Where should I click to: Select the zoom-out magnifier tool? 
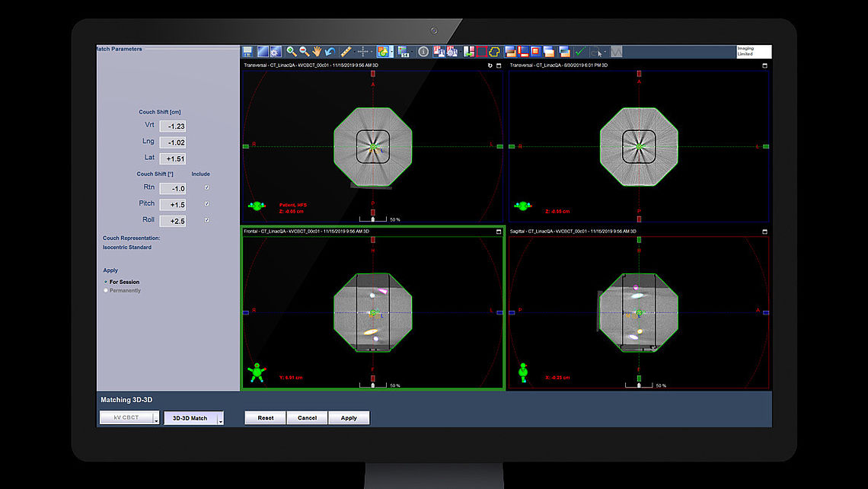coord(305,50)
